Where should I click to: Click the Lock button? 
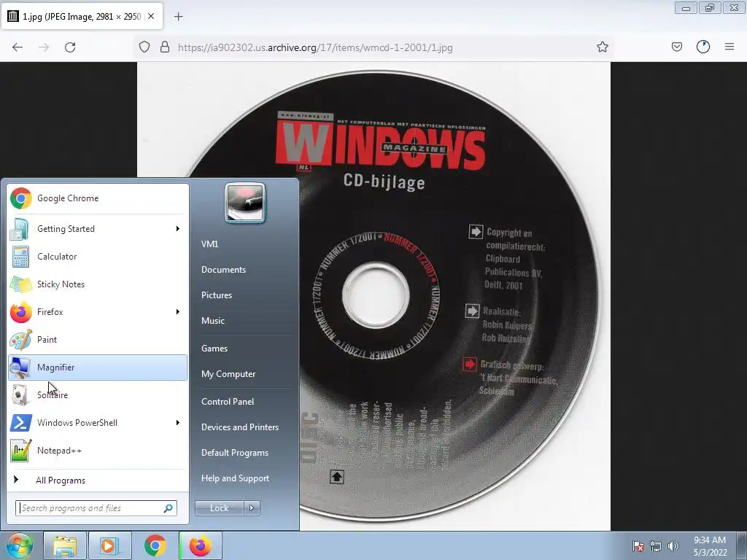coord(219,508)
